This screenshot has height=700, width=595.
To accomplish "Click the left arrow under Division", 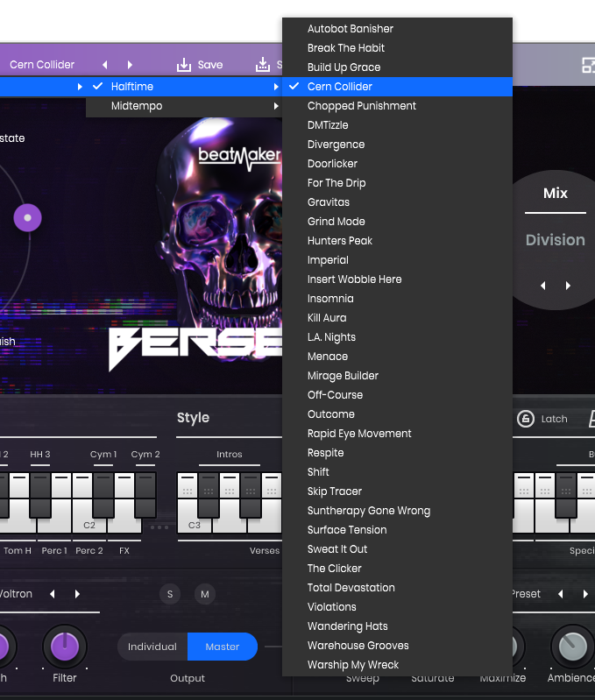I will click(543, 286).
